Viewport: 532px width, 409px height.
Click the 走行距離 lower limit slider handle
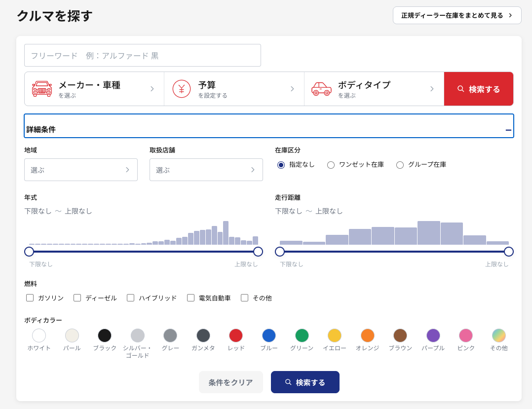coord(280,252)
